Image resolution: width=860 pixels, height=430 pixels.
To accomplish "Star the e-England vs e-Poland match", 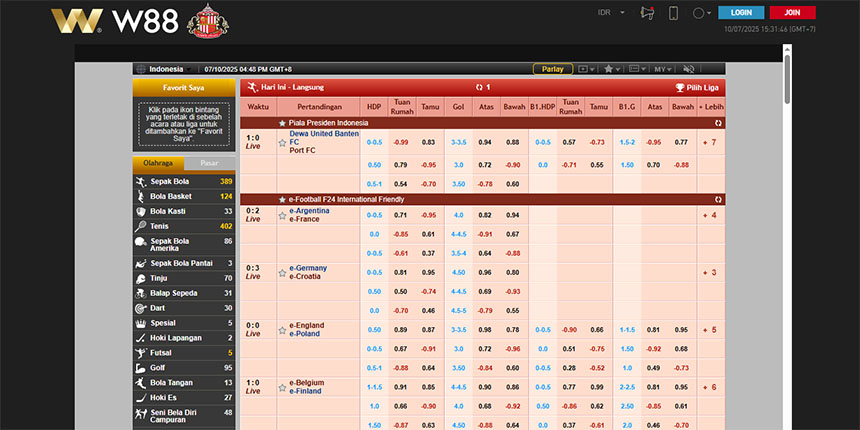I will [x=282, y=330].
